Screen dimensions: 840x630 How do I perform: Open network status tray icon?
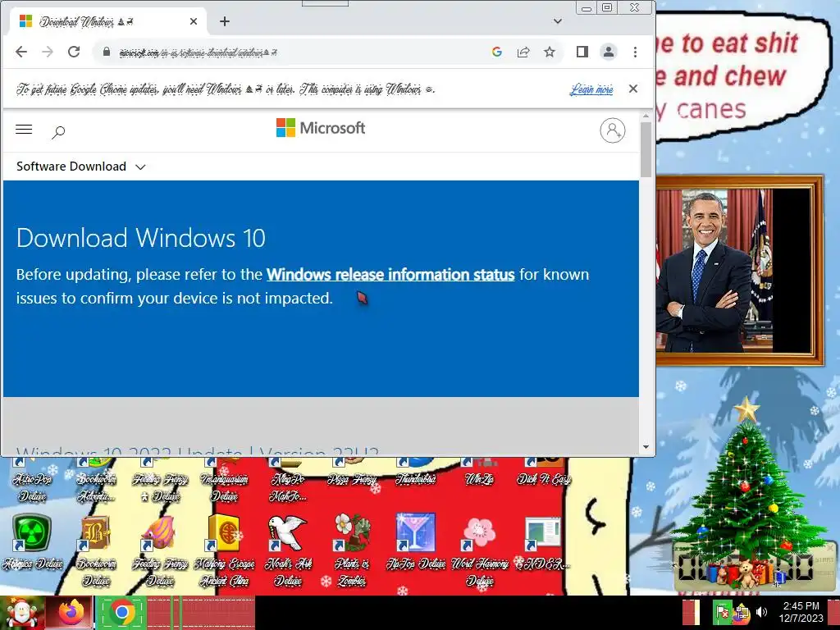click(742, 612)
